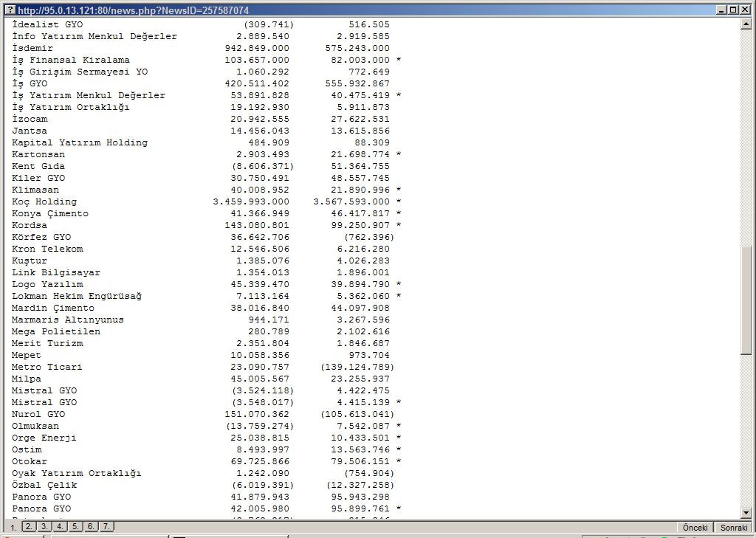
Task: Select Kron Telekom text
Action: click(47, 249)
